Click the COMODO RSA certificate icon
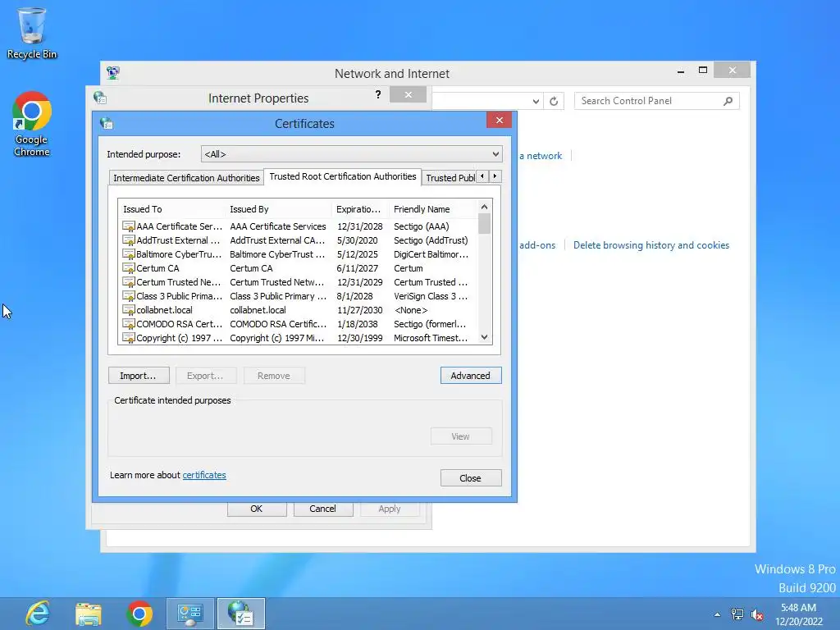 pos(129,323)
